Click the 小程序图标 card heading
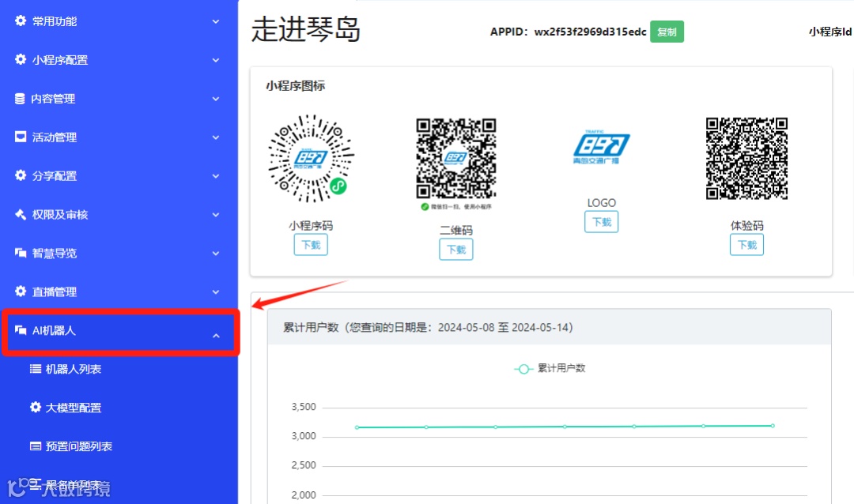Viewport: 854px width, 504px height. [x=295, y=86]
